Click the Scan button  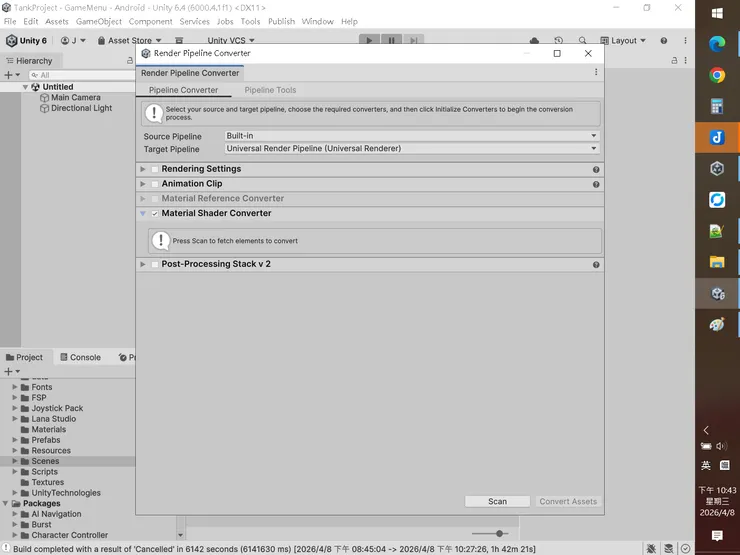coord(497,501)
